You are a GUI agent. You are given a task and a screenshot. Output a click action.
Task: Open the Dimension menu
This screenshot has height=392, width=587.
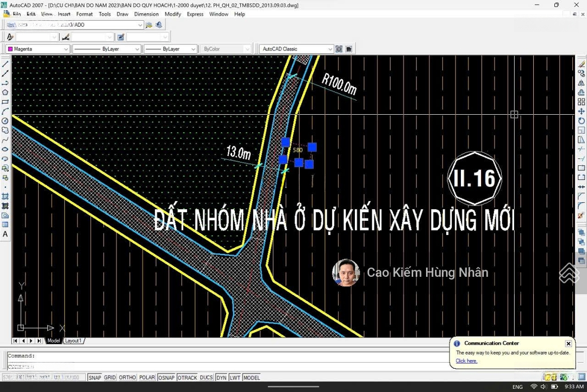(x=146, y=14)
